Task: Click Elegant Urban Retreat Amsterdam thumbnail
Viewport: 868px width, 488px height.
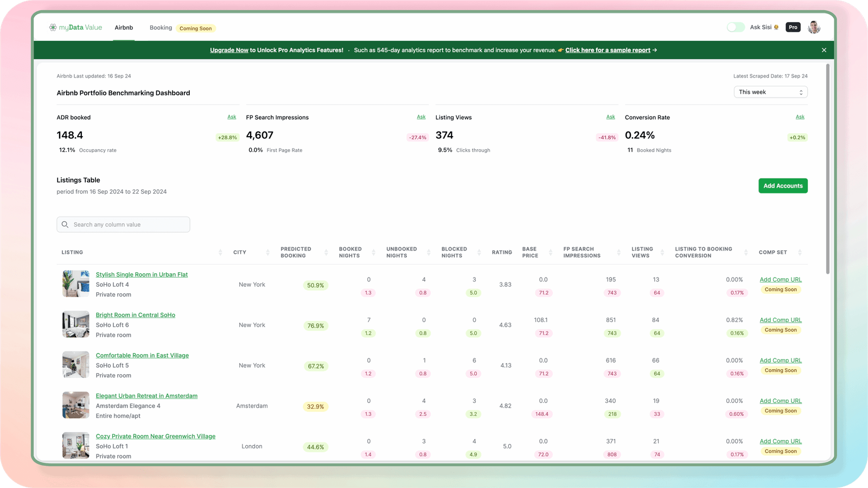Action: point(76,405)
